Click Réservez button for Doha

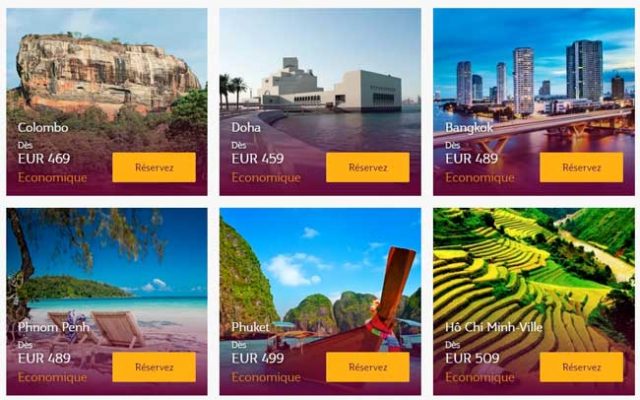click(x=368, y=167)
